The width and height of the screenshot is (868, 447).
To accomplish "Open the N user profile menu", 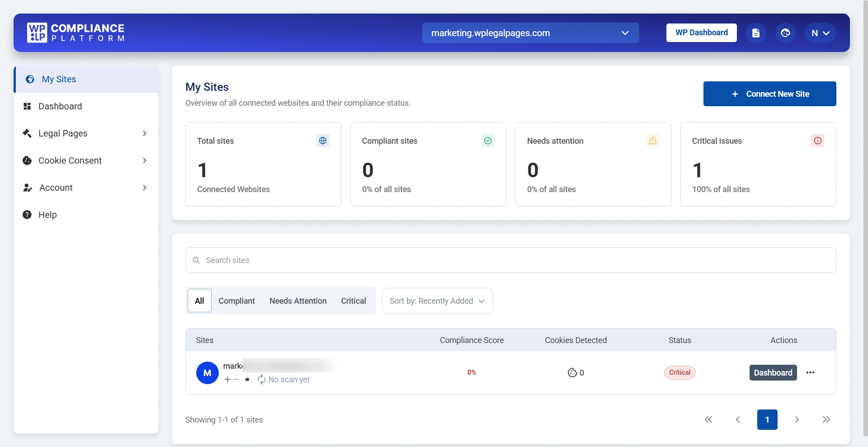I will [820, 33].
